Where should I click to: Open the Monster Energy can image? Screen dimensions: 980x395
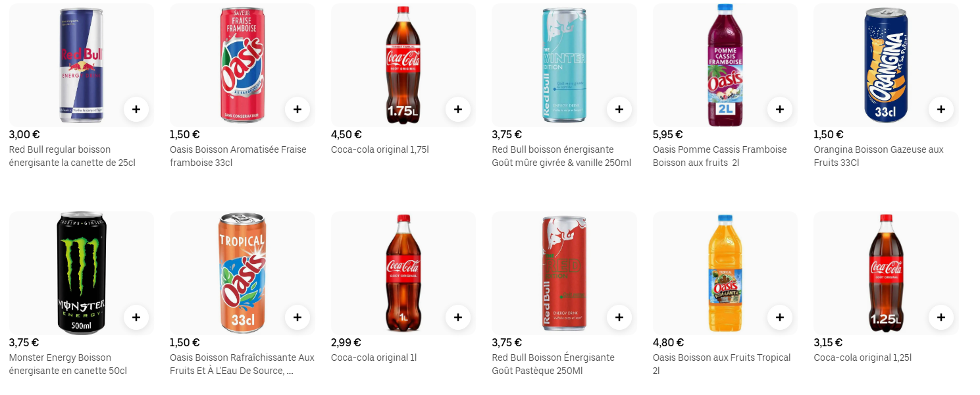pyautogui.click(x=82, y=273)
